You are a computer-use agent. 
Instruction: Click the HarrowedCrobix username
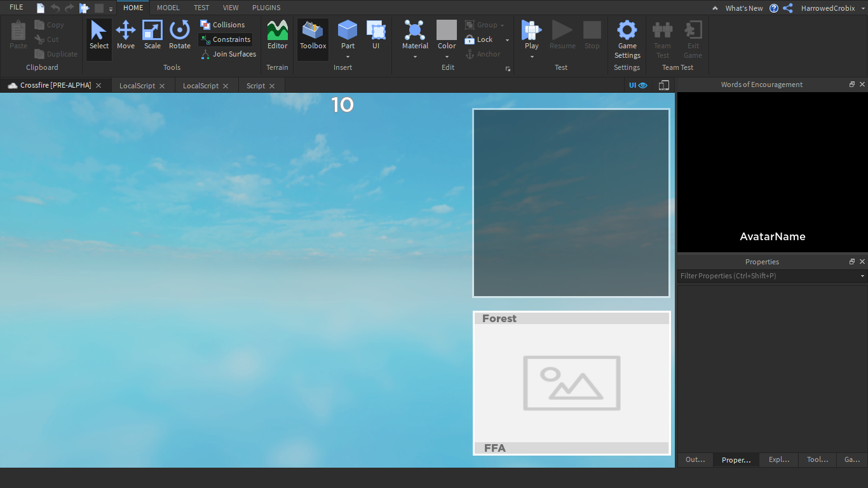[828, 8]
